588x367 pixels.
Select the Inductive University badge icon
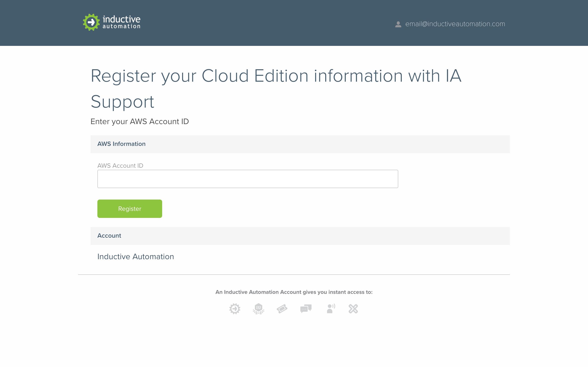click(x=258, y=309)
